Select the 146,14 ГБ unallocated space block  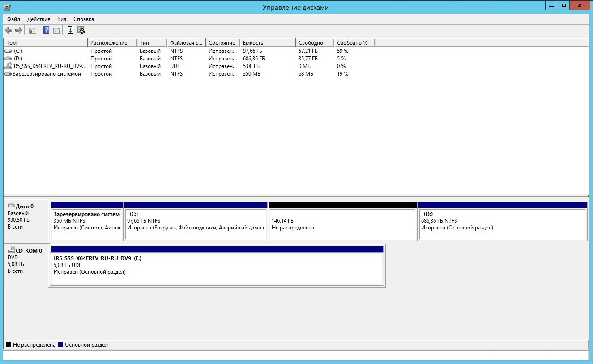[x=342, y=221]
